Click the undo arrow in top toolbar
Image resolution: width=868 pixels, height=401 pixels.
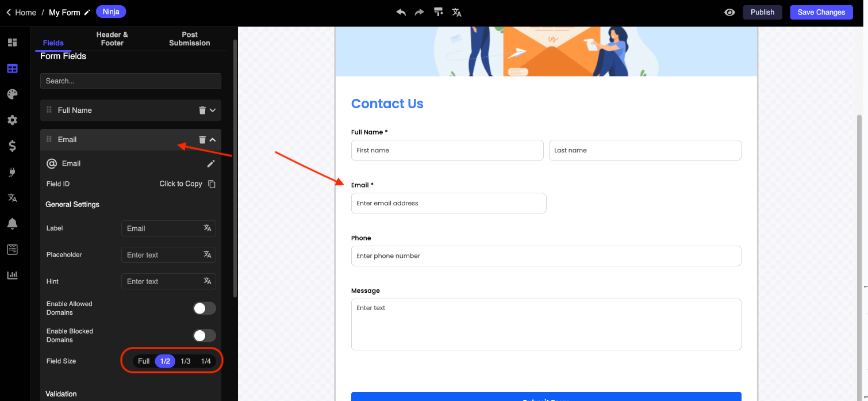click(401, 12)
